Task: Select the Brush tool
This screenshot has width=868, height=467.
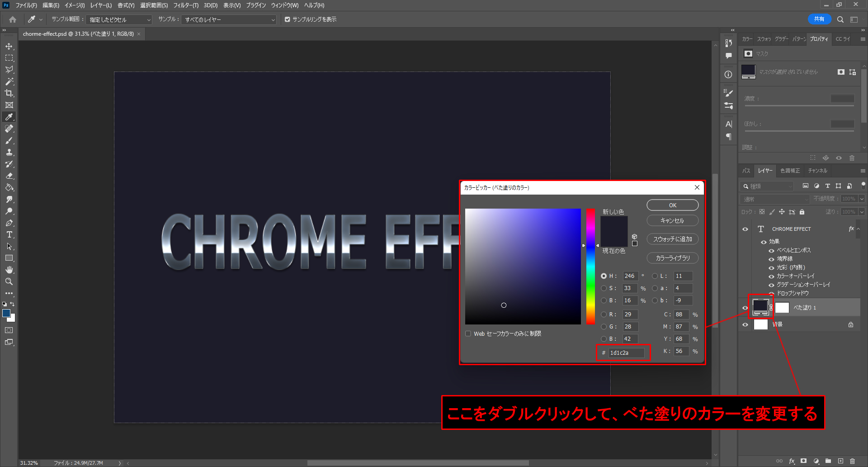Action: tap(9, 140)
